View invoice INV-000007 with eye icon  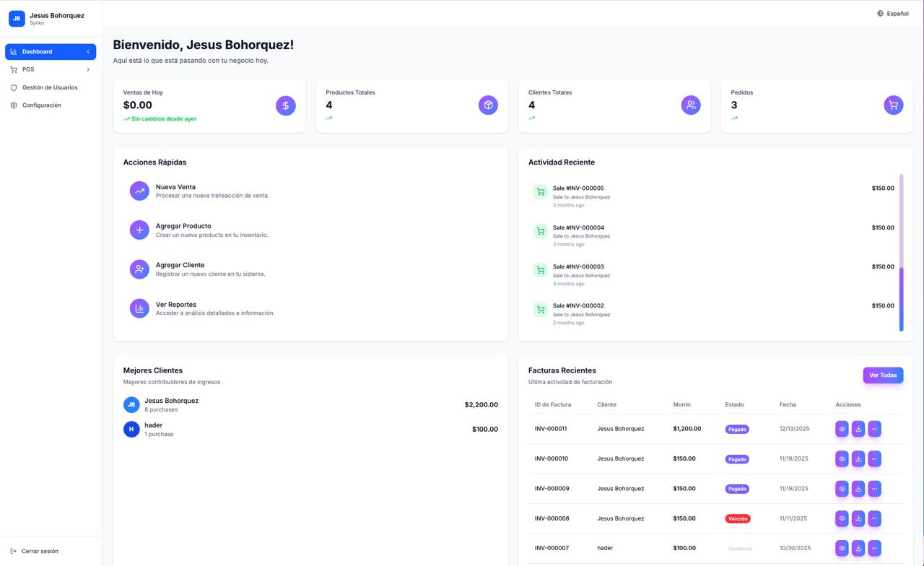tap(842, 549)
